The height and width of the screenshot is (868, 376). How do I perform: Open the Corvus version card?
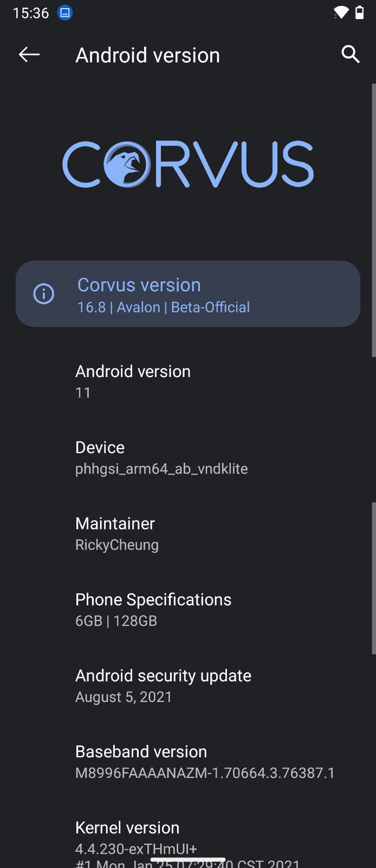[x=188, y=293]
